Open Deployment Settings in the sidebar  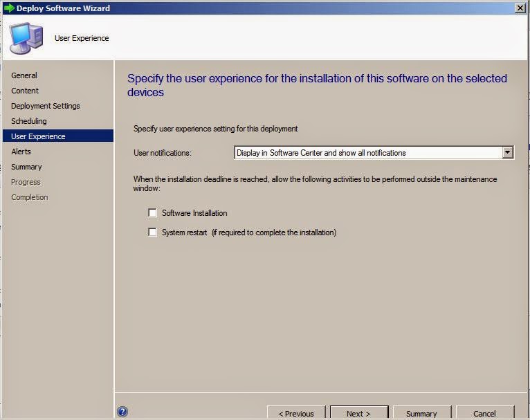pyautogui.click(x=46, y=106)
